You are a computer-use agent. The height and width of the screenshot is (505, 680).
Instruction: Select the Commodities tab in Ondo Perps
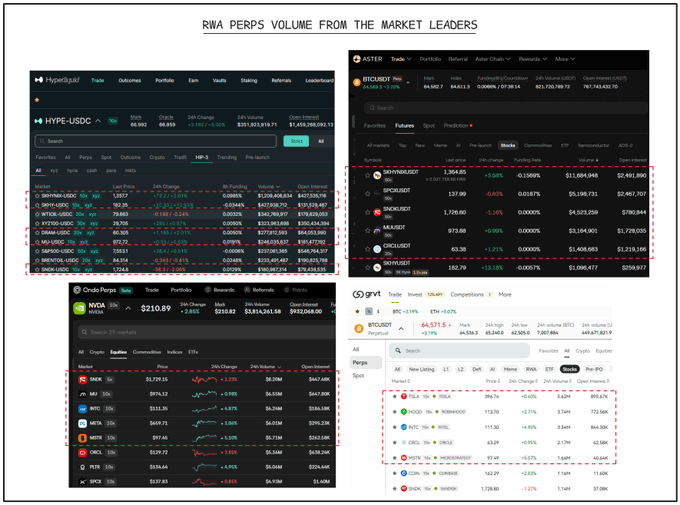click(147, 352)
